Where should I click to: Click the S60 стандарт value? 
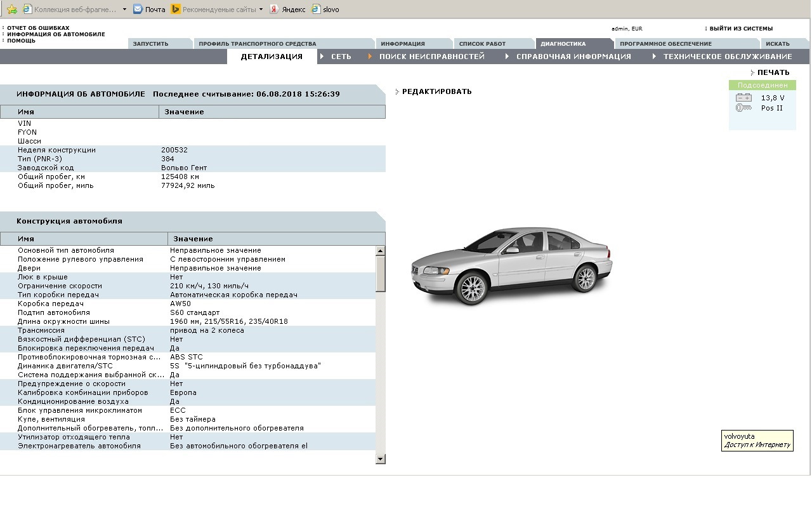pos(195,312)
